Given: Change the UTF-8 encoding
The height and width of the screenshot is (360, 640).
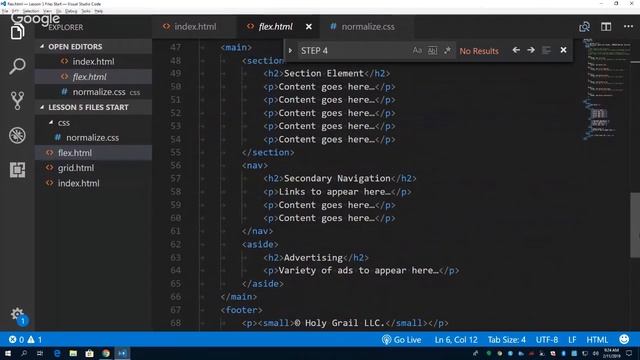Looking at the screenshot, I should (547, 340).
